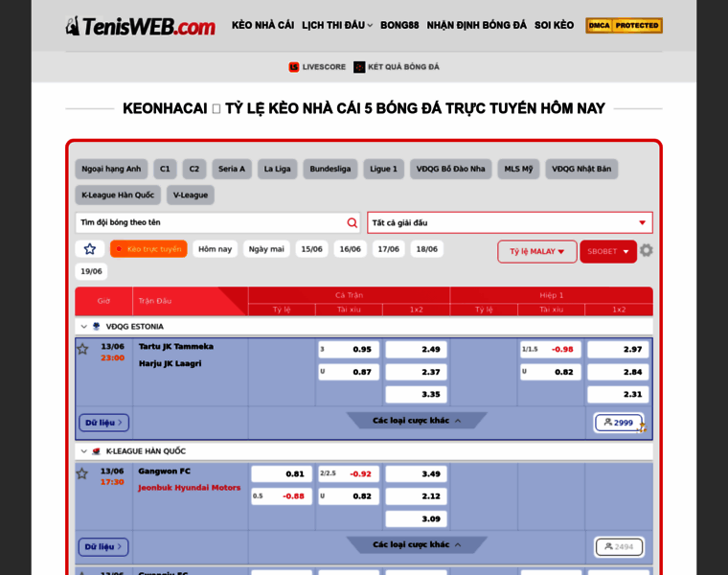Filter by Ngoại hạng Anh league
The height and width of the screenshot is (575, 728).
click(111, 169)
